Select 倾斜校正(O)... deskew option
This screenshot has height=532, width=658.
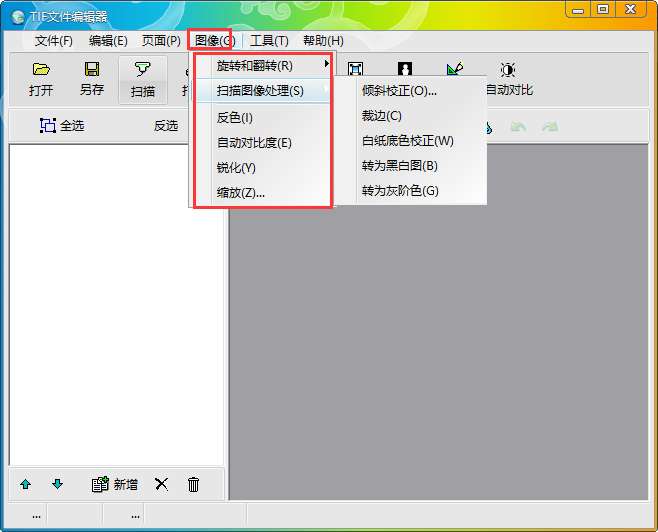[411, 91]
